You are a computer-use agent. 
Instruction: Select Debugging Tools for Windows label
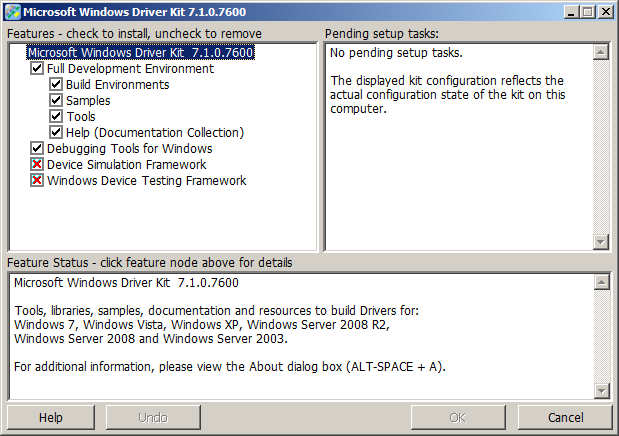(x=129, y=149)
